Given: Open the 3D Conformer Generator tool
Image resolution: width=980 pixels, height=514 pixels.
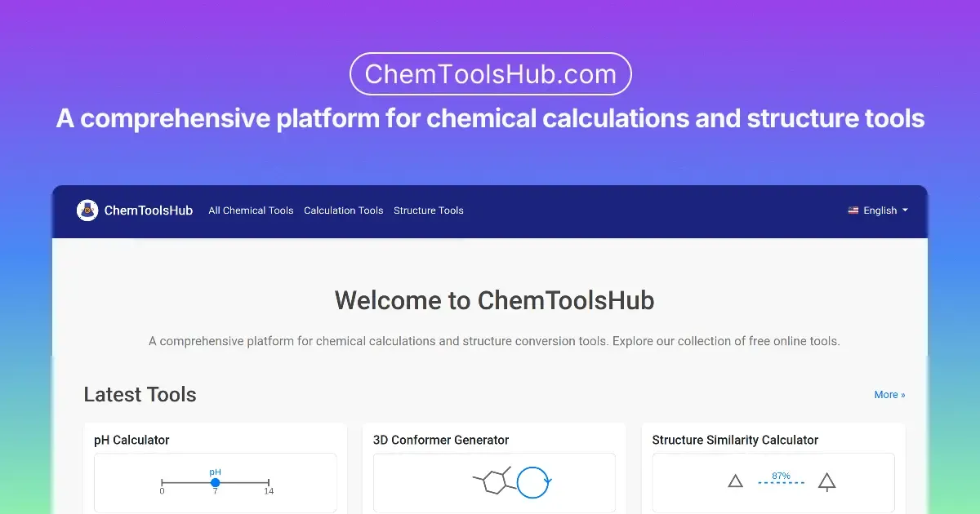Looking at the screenshot, I should pos(441,440).
